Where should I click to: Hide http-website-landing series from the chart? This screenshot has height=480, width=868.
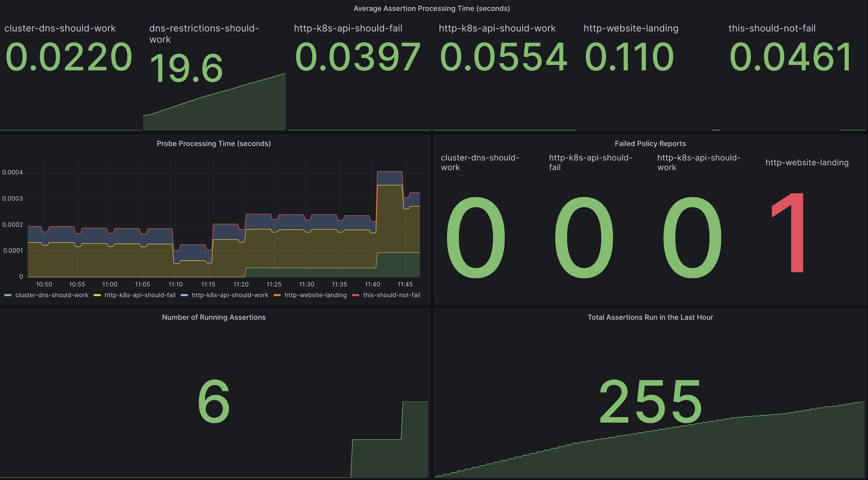(315, 295)
